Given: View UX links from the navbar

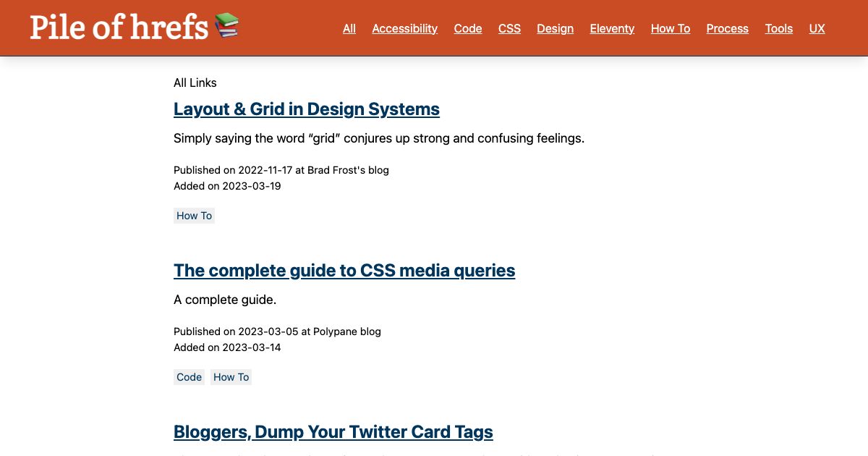Looking at the screenshot, I should tap(817, 28).
